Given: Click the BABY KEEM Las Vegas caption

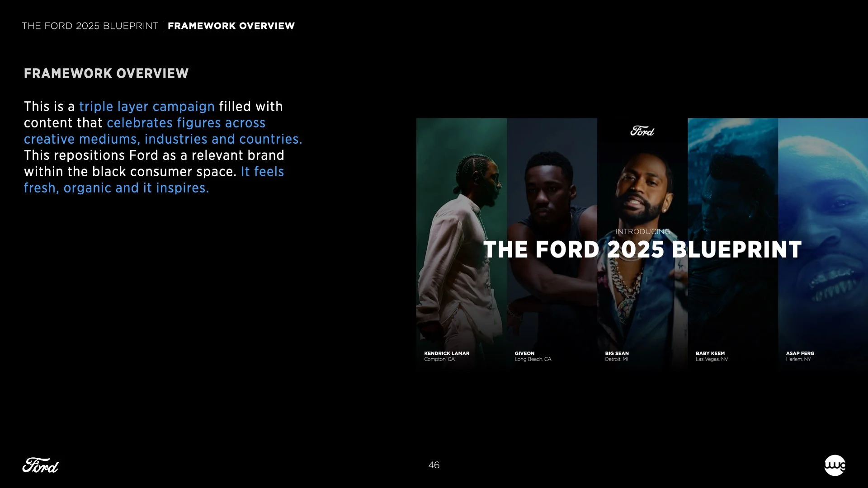Looking at the screenshot, I should click(712, 356).
